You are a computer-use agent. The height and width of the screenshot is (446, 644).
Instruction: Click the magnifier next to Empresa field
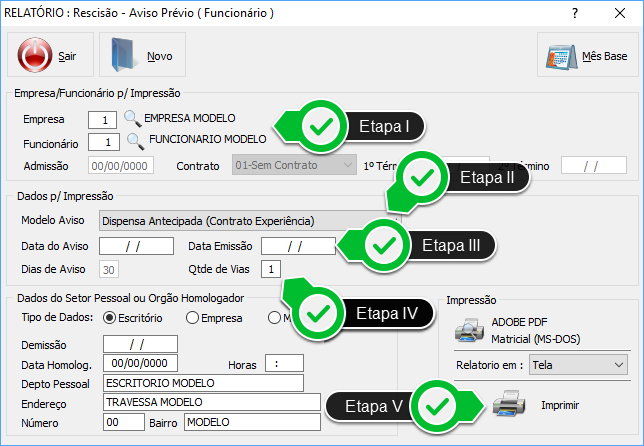[x=132, y=119]
